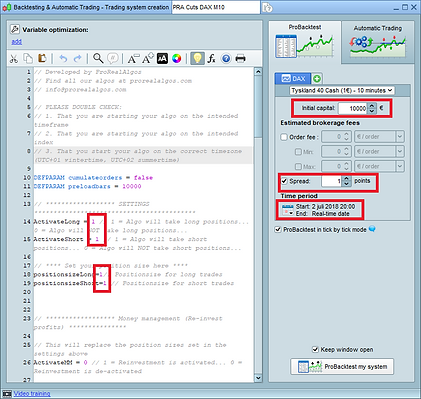Click the application icon in title bar
421x399 pixels.
pyautogui.click(x=7, y=7)
